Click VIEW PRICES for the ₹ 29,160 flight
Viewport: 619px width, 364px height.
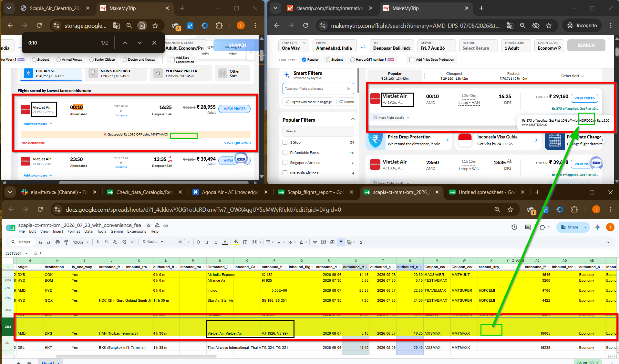click(584, 98)
